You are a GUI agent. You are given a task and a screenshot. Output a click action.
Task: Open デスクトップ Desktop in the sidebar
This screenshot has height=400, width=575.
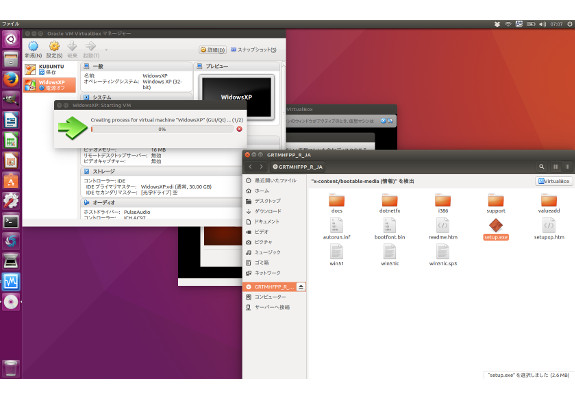[274, 201]
